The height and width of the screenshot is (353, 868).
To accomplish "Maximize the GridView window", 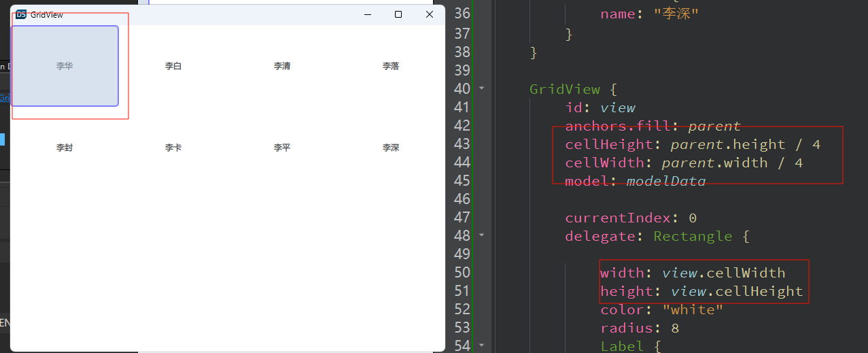I will [398, 14].
